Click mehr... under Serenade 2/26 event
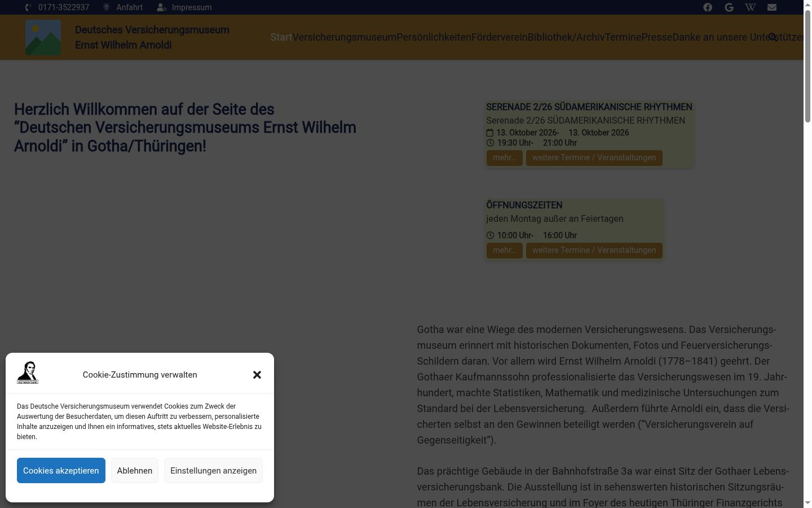The image size is (812, 508). (505, 158)
